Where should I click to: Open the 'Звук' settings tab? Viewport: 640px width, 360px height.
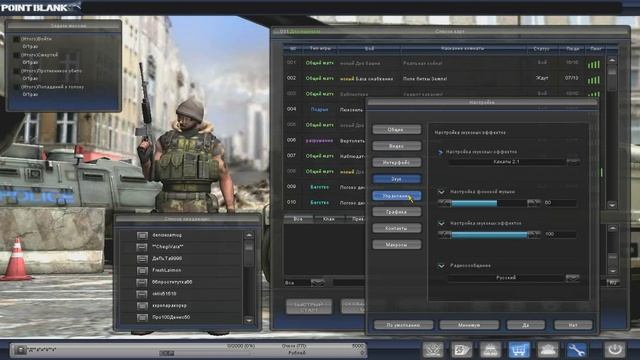click(396, 179)
